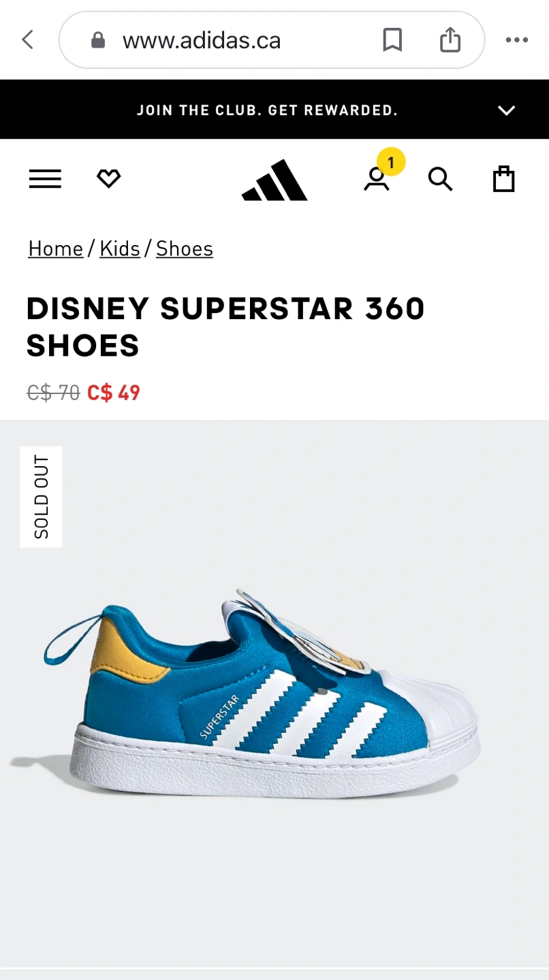This screenshot has width=549, height=980.
Task: Tap the browser back arrow
Action: click(x=28, y=39)
